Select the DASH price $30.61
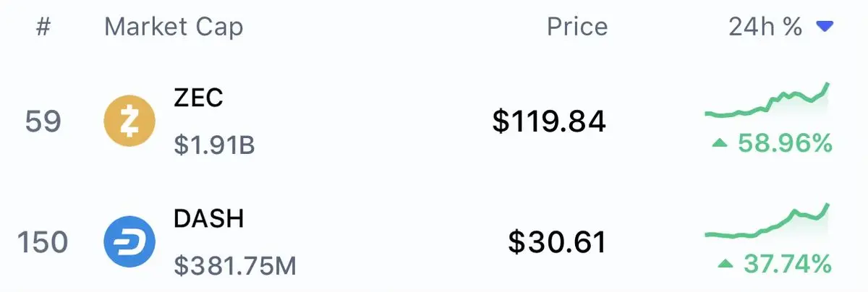868x292 pixels. [x=557, y=242]
